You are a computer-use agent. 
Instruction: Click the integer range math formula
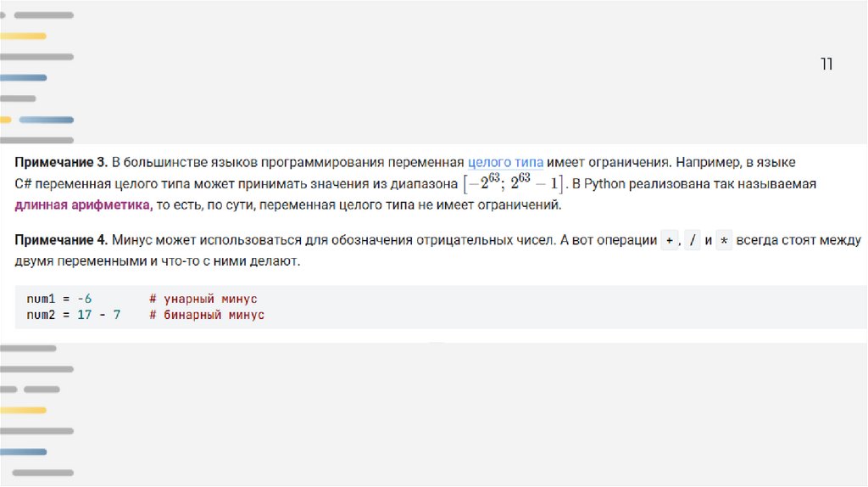pos(513,182)
